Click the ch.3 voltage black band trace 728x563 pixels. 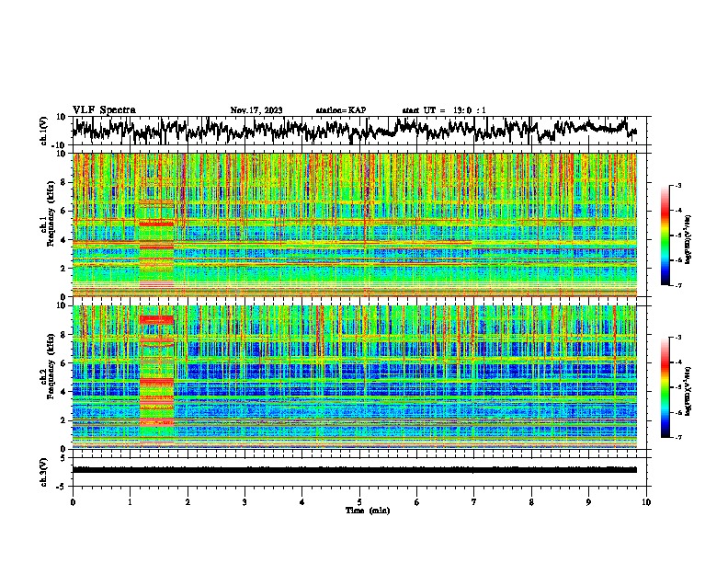tap(354, 470)
